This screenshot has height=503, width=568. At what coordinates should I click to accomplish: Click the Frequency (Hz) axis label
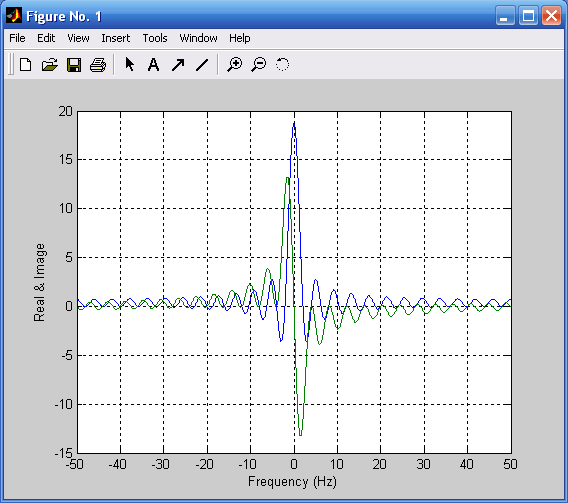pyautogui.click(x=292, y=482)
